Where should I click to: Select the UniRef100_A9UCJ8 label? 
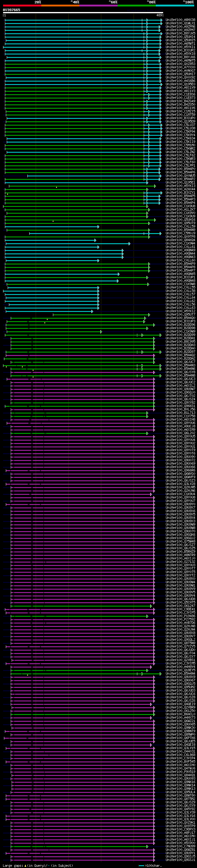click(180, 426)
